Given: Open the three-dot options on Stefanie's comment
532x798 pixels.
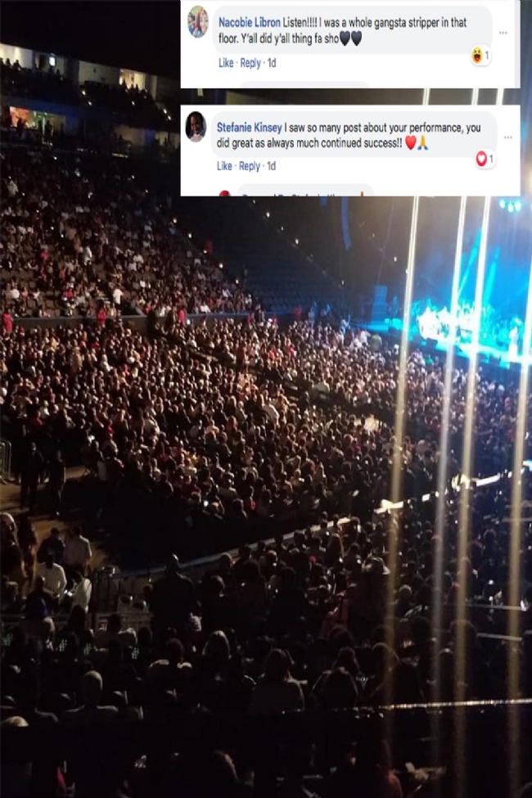Looking at the screenshot, I should click(x=507, y=138).
